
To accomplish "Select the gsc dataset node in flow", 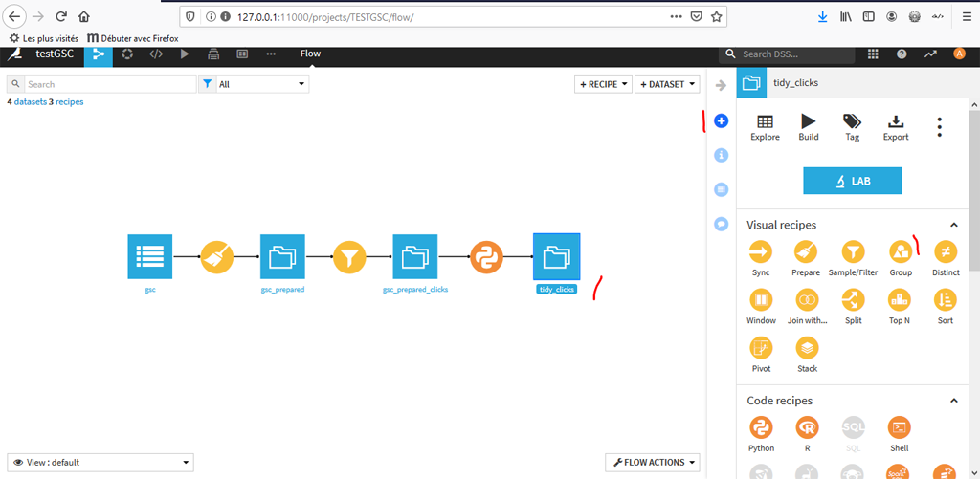I will coord(150,256).
